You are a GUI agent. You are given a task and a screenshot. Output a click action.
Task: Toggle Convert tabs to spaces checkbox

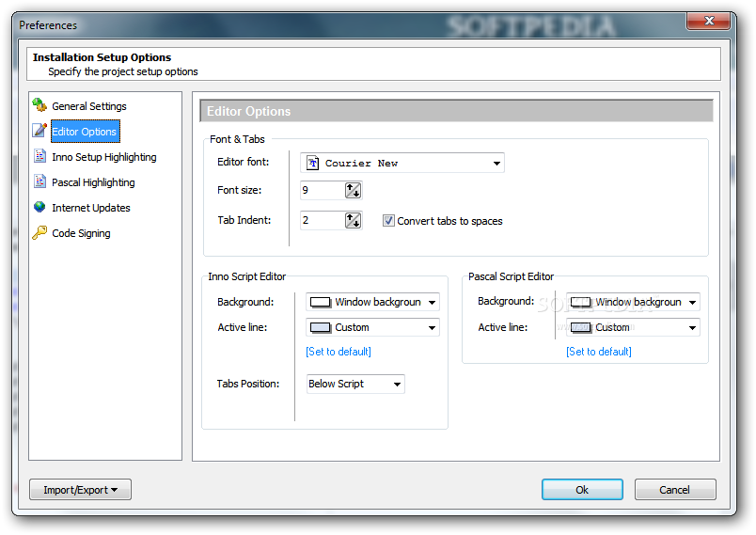click(388, 221)
